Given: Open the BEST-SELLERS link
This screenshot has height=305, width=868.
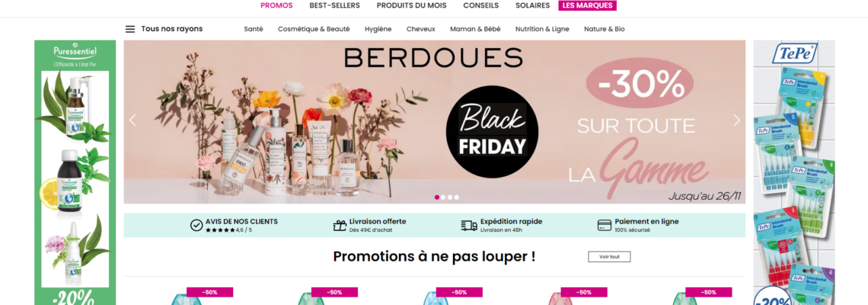Looking at the screenshot, I should coord(334,5).
